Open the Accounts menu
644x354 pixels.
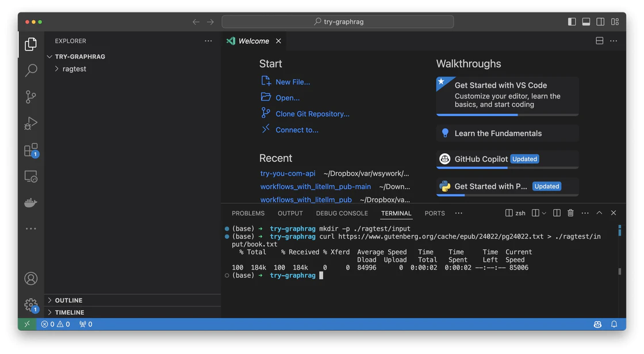click(31, 279)
